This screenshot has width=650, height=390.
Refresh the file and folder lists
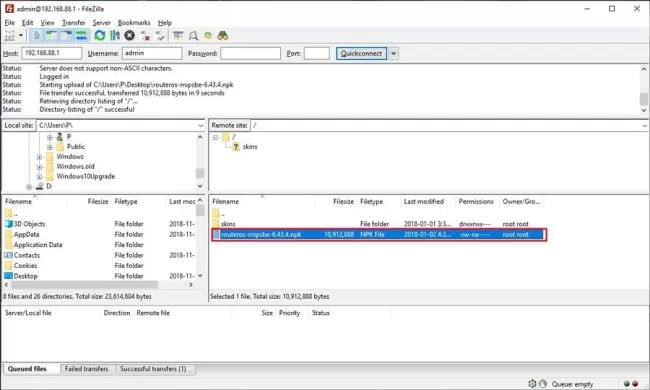pos(99,36)
